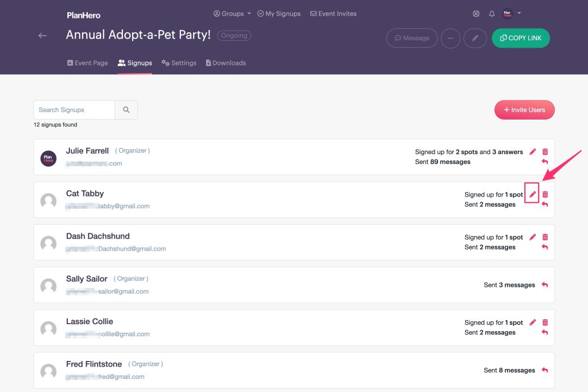This screenshot has height=392, width=588.
Task: Open the Downloads tab
Action: coord(226,63)
